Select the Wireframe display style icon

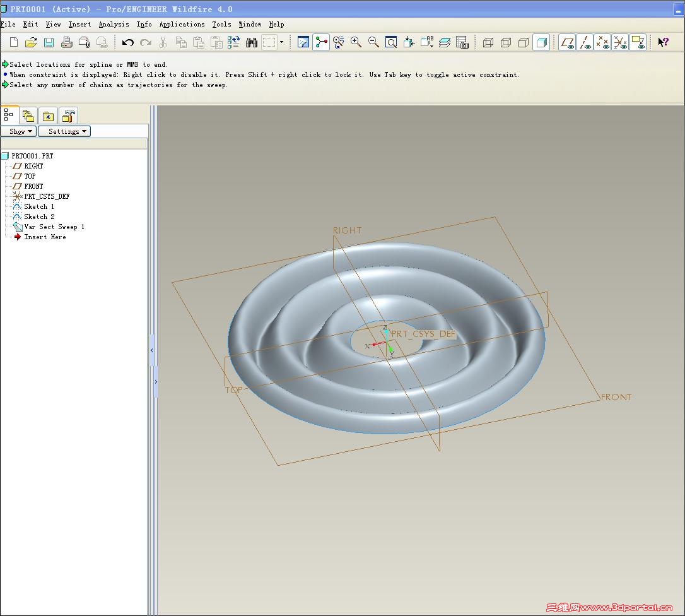coord(488,42)
